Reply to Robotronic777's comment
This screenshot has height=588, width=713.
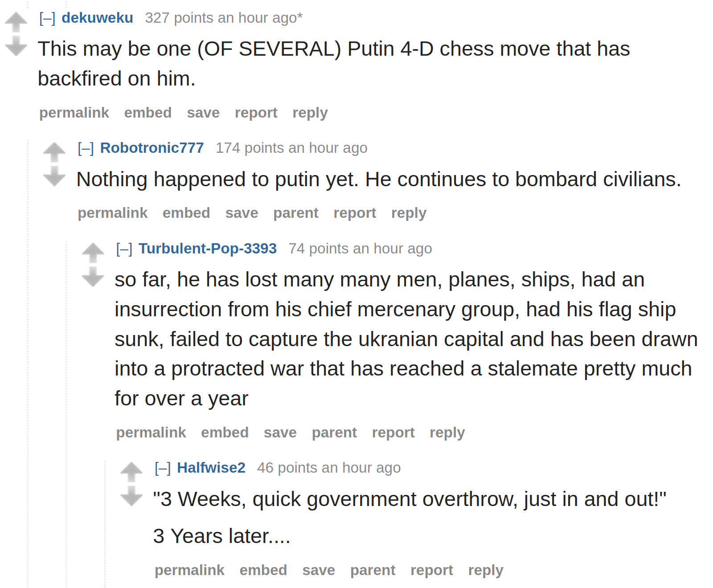click(409, 213)
